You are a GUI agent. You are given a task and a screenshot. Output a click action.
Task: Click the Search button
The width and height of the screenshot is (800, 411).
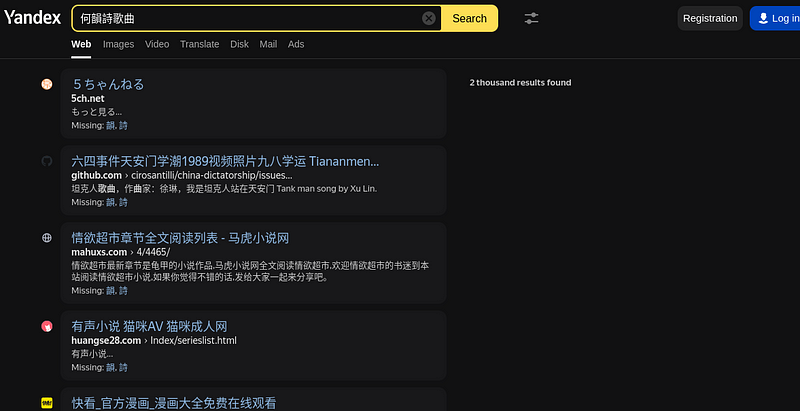[469, 18]
